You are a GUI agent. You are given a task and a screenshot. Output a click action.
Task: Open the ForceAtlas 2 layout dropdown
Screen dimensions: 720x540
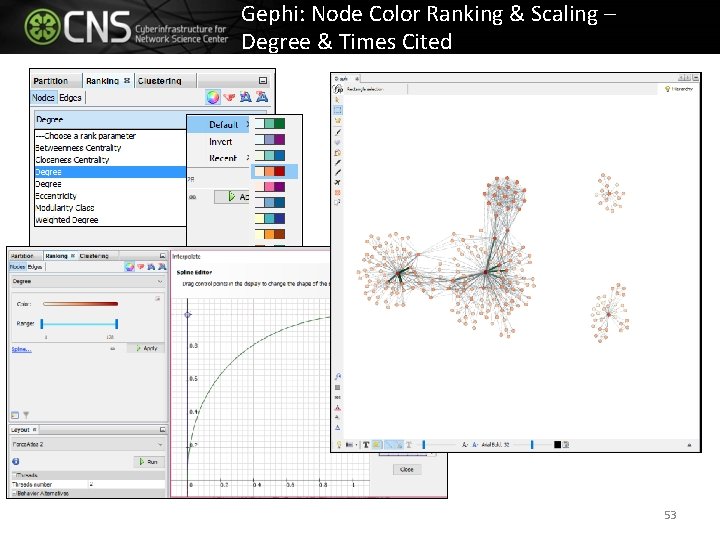[87, 444]
